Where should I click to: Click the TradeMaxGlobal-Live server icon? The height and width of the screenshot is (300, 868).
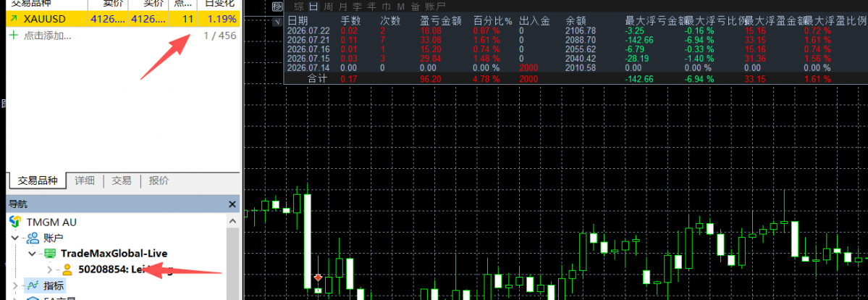click(x=50, y=254)
